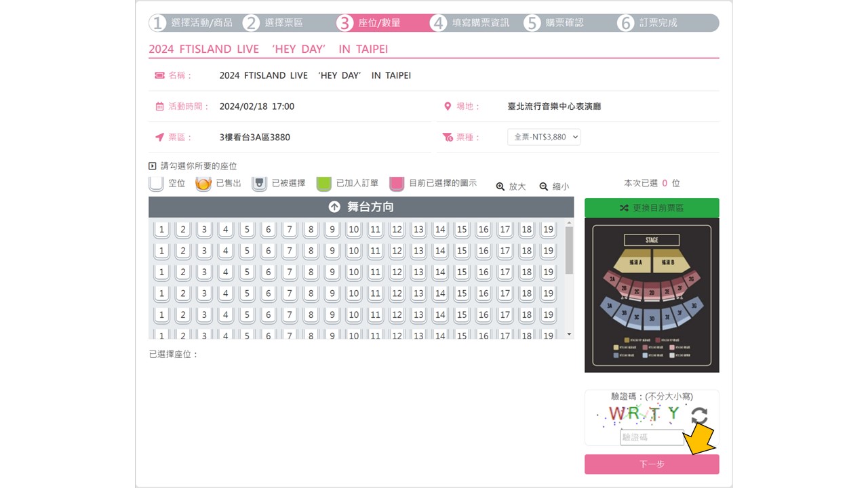Click the seat map scrollbar up arrow
This screenshot has width=868, height=488.
[x=569, y=222]
